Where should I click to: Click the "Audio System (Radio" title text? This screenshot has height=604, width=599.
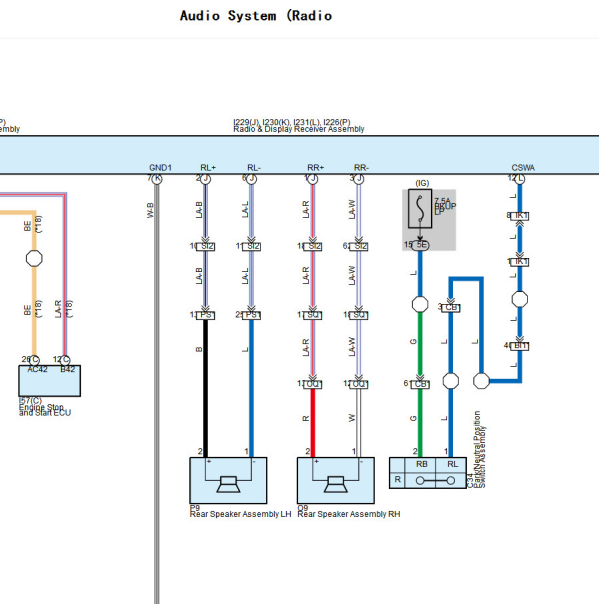tap(256, 16)
